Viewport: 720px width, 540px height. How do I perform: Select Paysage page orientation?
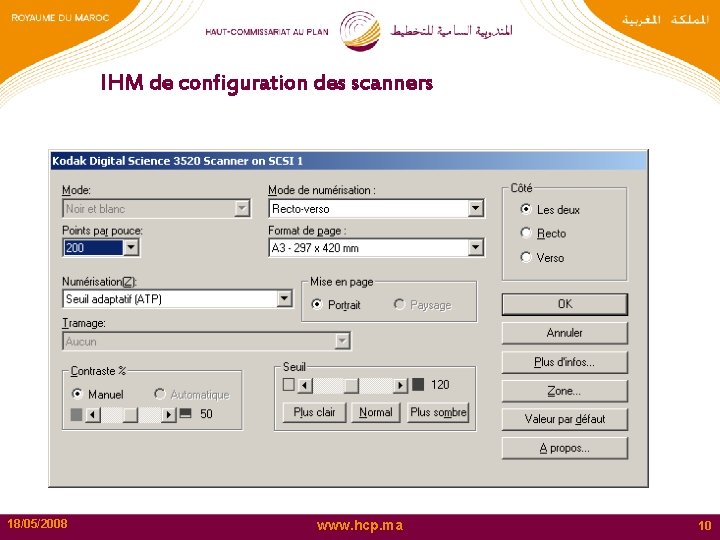(399, 304)
